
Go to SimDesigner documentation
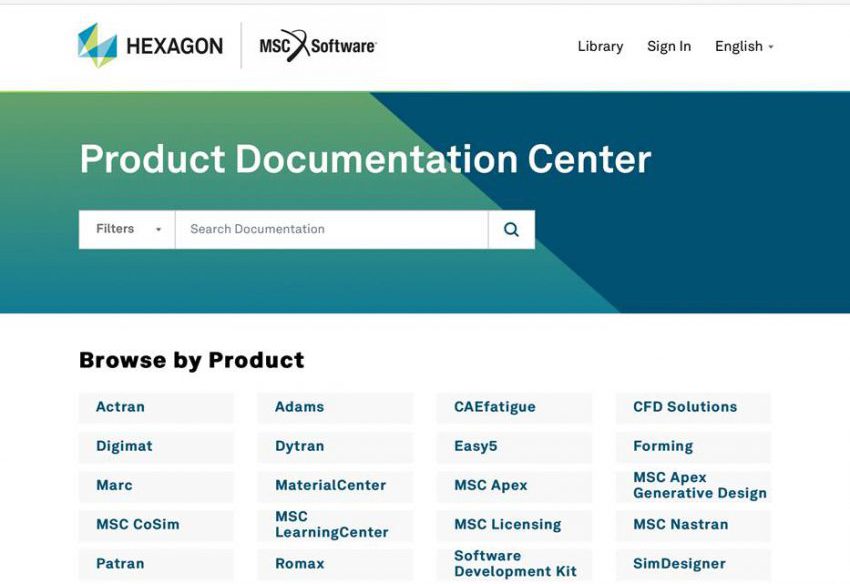coord(693,564)
